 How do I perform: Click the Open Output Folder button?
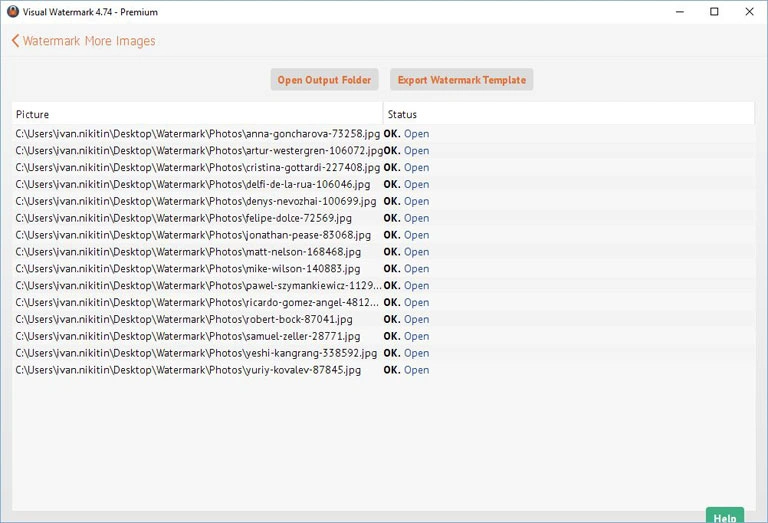pyautogui.click(x=324, y=80)
